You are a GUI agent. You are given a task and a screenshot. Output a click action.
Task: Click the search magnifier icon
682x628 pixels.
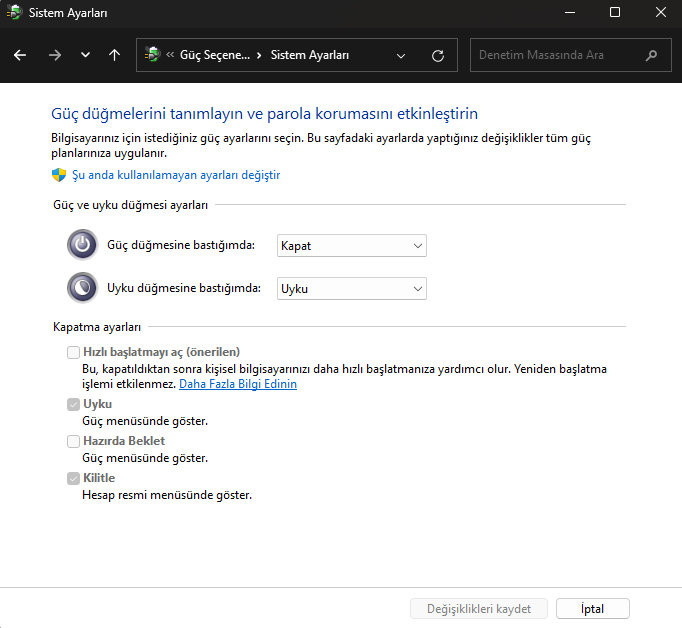click(652, 55)
